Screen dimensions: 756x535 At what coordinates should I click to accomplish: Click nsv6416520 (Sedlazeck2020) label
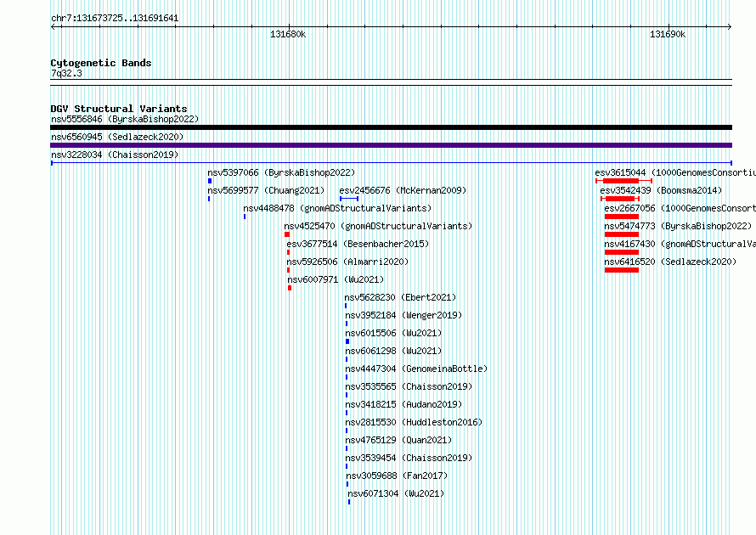[670, 262]
